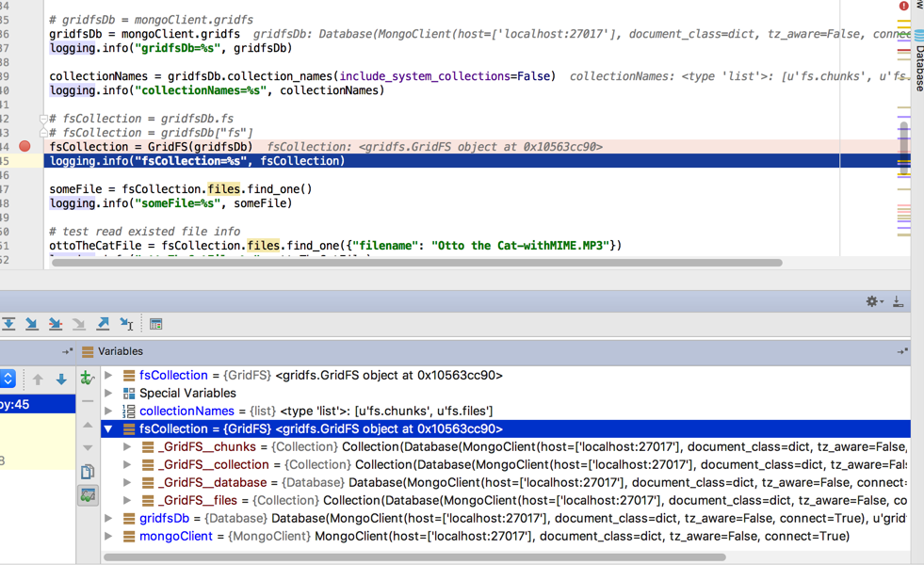Click the editor horizontal scrollbar
924x565 pixels.
tap(417, 263)
